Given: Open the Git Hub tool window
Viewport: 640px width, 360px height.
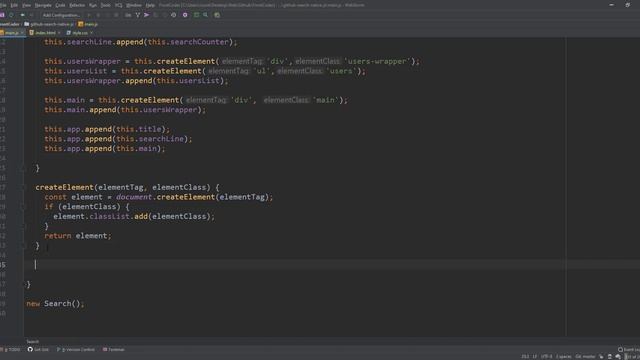Looking at the screenshot, I should pos(38,350).
